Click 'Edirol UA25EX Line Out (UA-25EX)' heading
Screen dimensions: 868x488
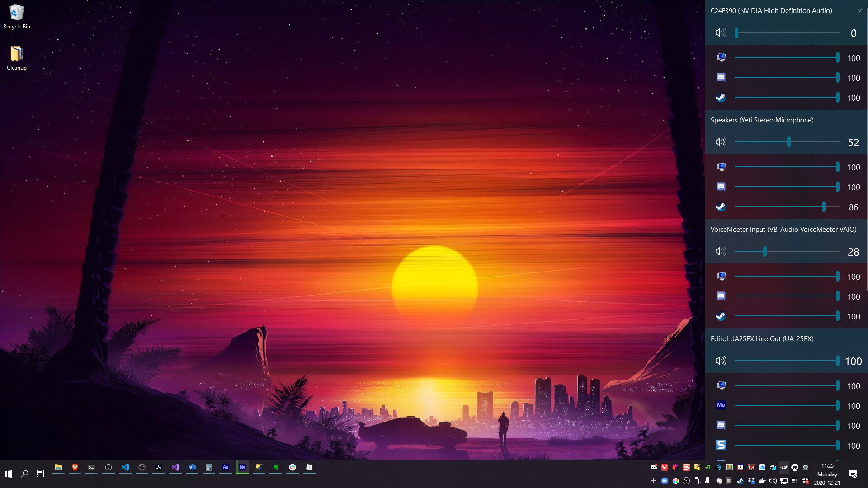(762, 339)
